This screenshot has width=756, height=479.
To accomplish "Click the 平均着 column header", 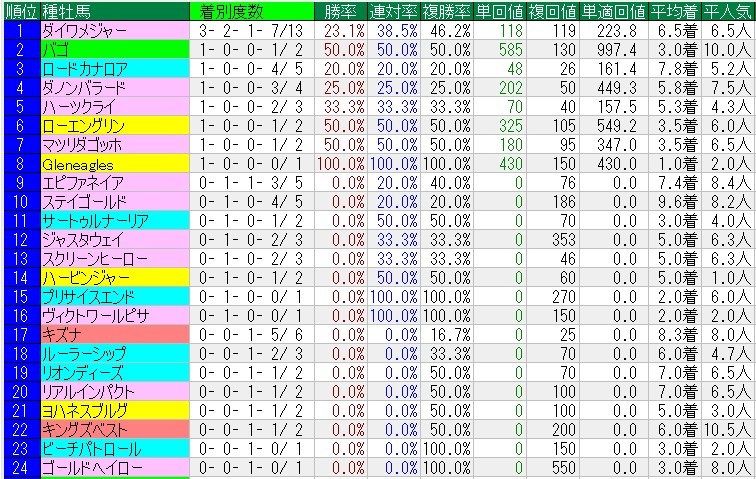I will 674,12.
